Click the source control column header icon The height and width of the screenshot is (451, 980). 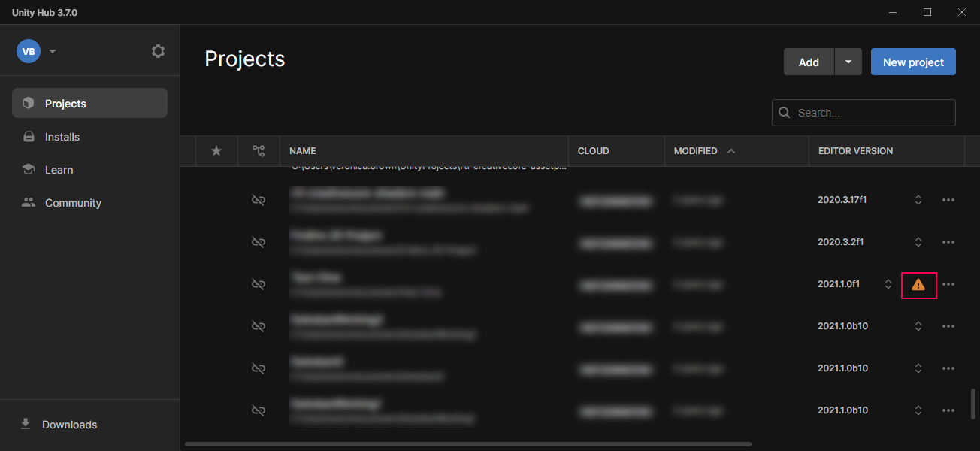click(259, 151)
